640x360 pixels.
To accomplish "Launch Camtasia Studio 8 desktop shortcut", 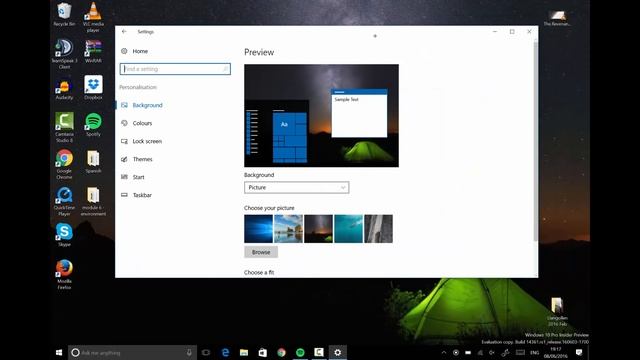I will 64,127.
